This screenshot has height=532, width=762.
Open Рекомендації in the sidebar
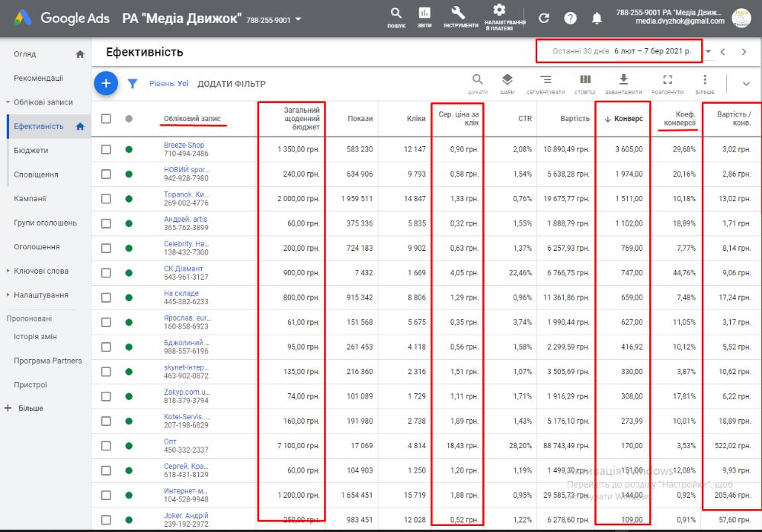38,79
